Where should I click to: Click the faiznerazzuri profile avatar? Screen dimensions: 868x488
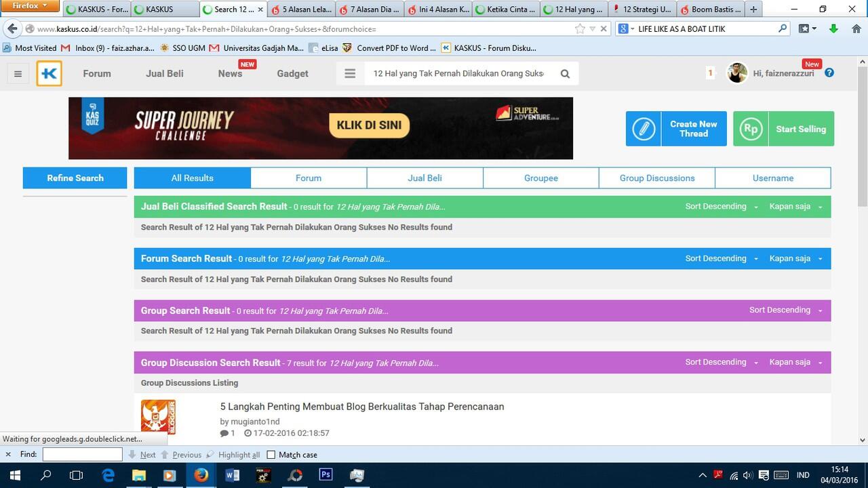[737, 73]
